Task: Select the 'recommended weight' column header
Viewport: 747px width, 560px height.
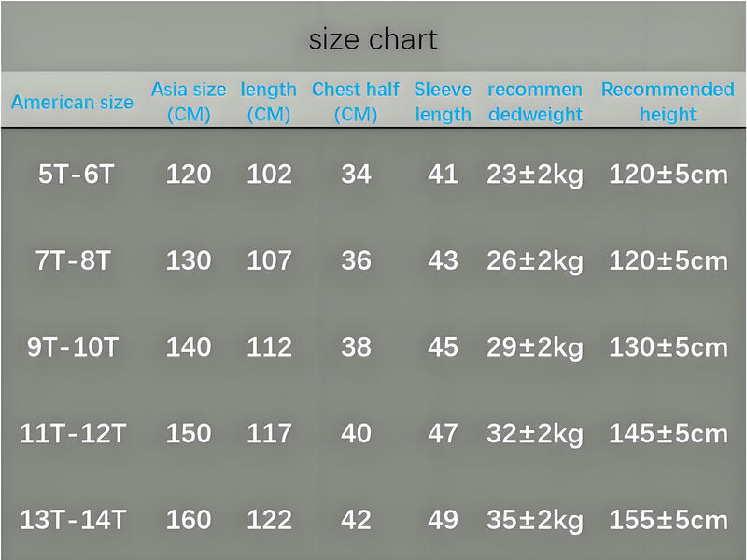Action: click(x=535, y=102)
